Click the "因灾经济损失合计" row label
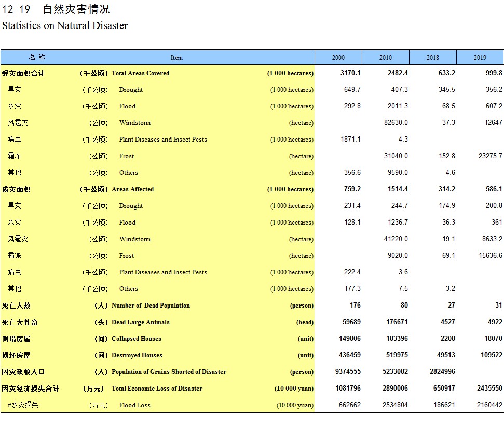 click(30, 389)
